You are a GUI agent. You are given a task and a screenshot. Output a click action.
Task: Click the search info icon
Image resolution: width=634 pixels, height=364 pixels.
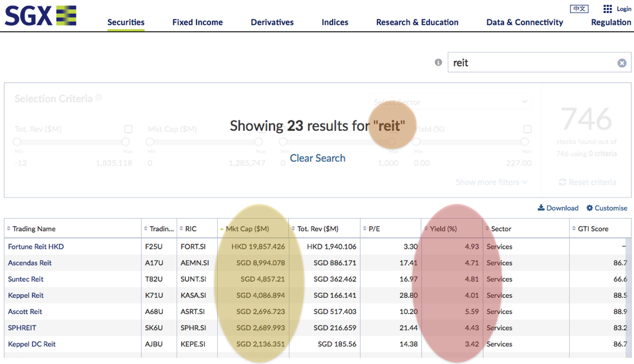pos(438,62)
